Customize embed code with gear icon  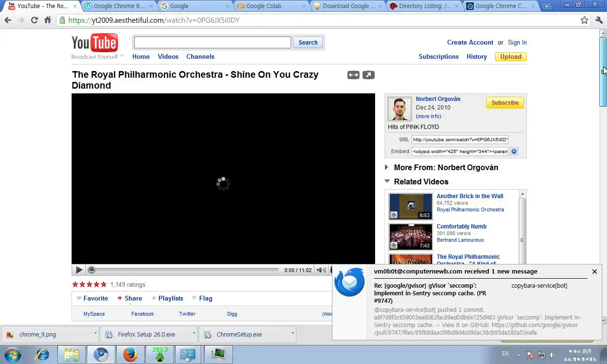pos(514,151)
